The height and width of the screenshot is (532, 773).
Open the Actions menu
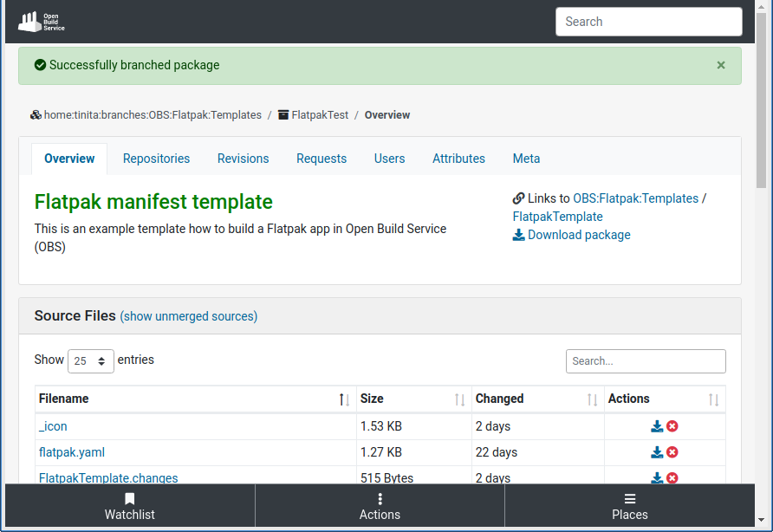click(380, 505)
